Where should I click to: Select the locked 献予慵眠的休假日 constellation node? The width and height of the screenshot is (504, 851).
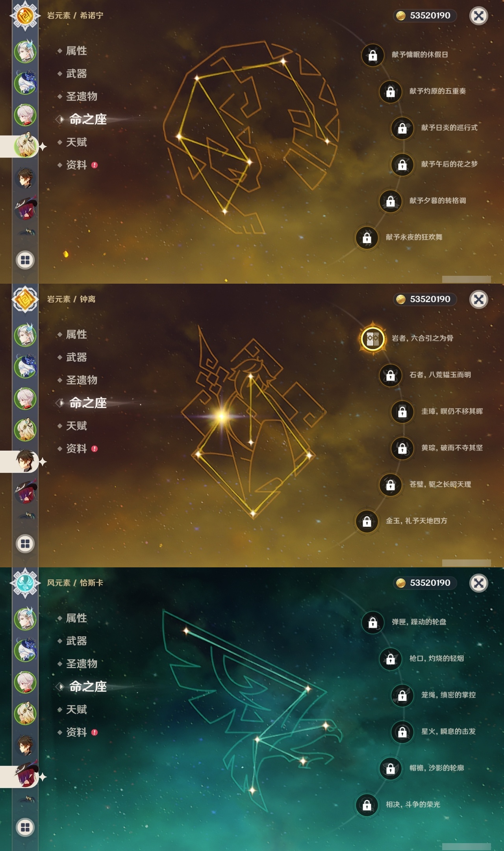(x=372, y=55)
